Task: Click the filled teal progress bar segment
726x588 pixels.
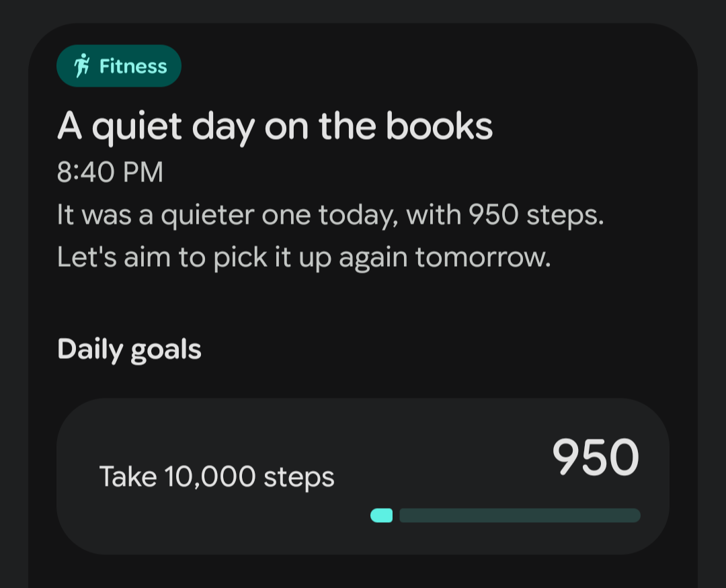Action: (x=382, y=515)
